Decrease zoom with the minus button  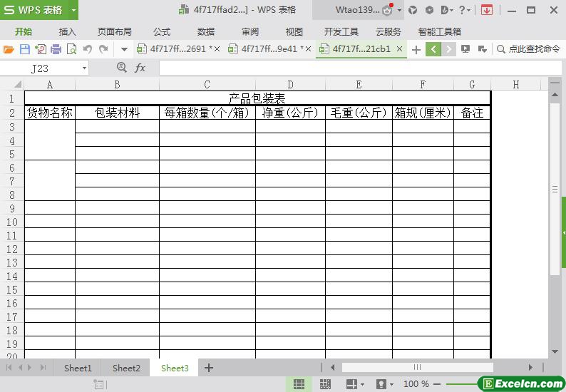(x=437, y=384)
